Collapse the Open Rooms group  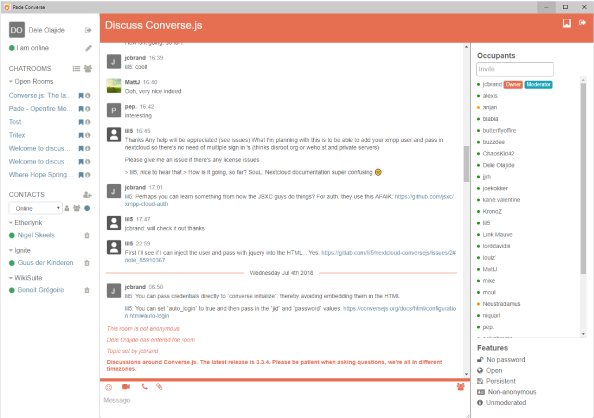[31, 81]
